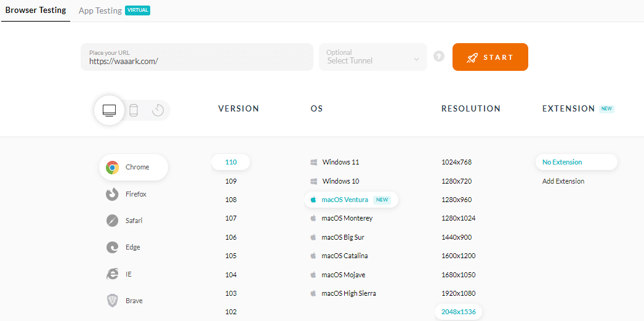Click the VIRTUAL badge
This screenshot has height=321, width=644.
[x=137, y=10]
